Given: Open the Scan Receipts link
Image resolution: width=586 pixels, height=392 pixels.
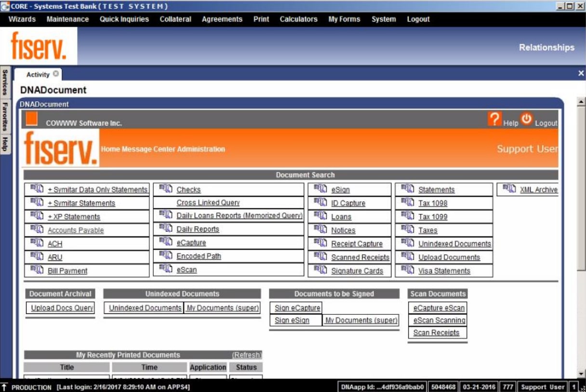Looking at the screenshot, I should pyautogui.click(x=436, y=333).
